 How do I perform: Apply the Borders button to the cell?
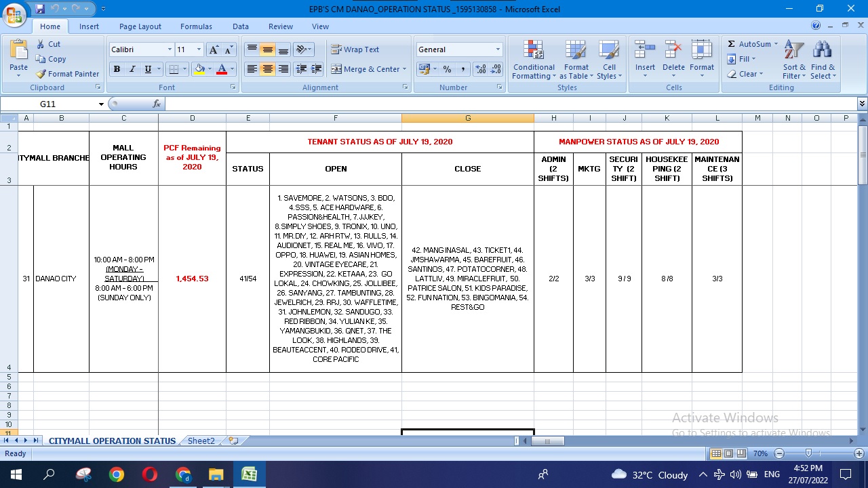pos(172,69)
